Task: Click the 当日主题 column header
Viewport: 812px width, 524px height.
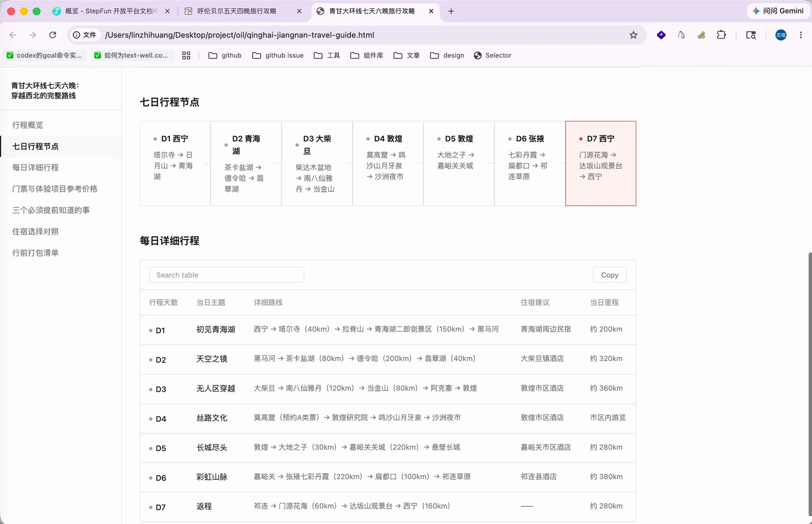Action: (x=211, y=303)
